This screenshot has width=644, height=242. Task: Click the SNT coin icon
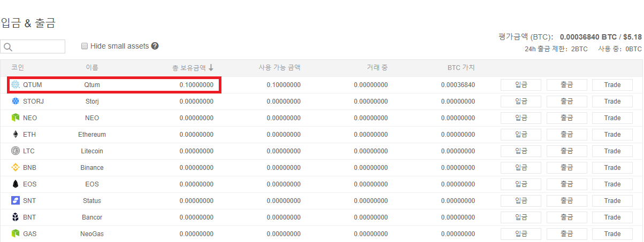click(x=16, y=201)
